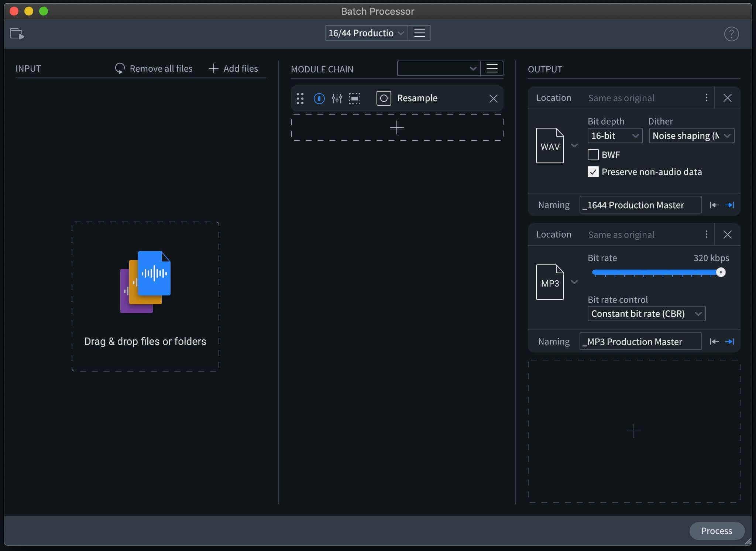Screen dimensions: 756x551
Task: Click the Resample selection region icon
Action: 355,98
